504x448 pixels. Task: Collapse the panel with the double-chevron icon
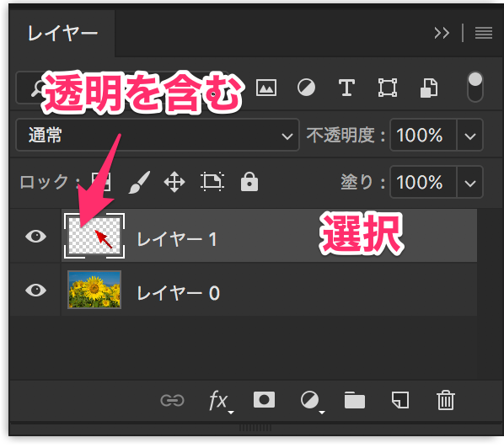442,33
